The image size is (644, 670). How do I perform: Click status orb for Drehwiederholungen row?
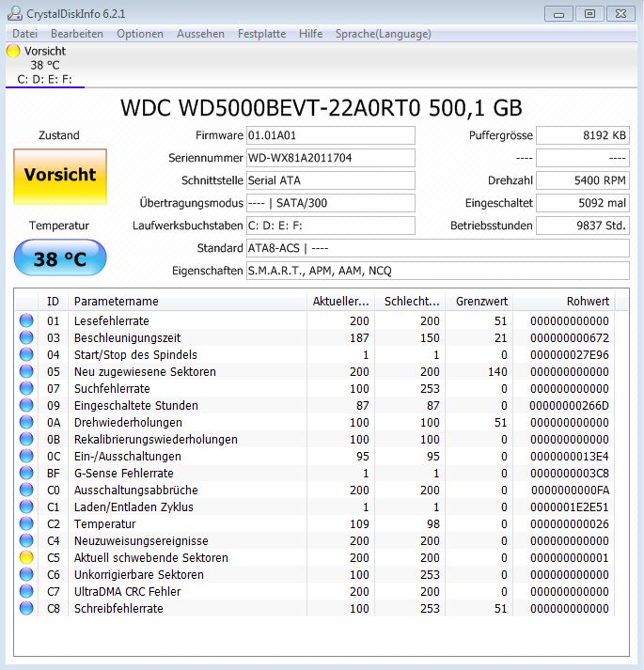tap(26, 422)
